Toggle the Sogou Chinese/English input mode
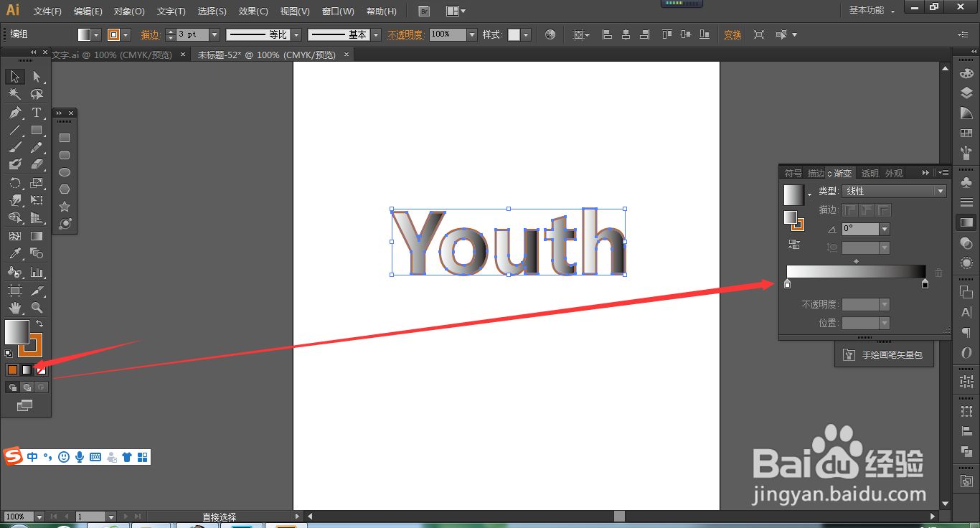Image resolution: width=980 pixels, height=528 pixels. pos(32,456)
